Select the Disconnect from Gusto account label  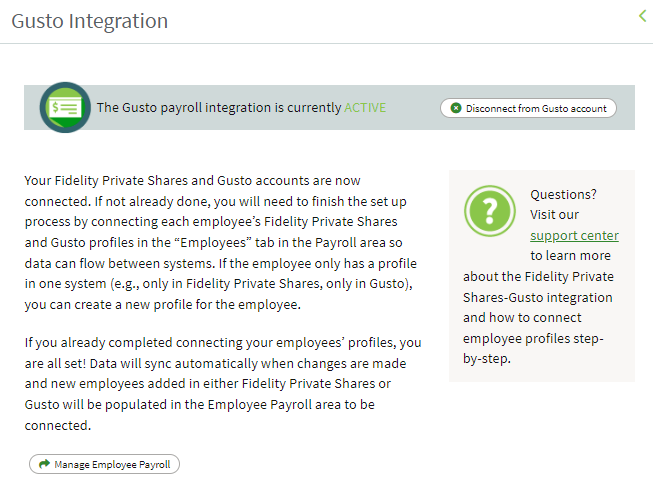[x=536, y=109]
